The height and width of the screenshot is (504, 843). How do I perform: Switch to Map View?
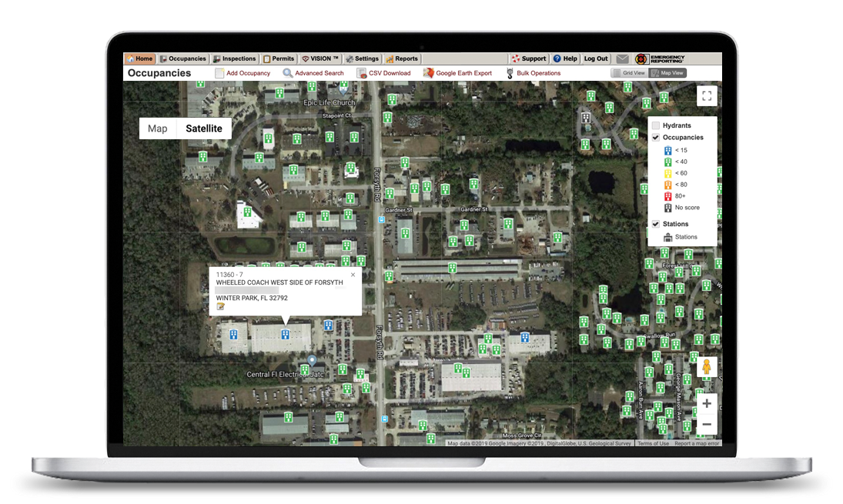pos(667,73)
